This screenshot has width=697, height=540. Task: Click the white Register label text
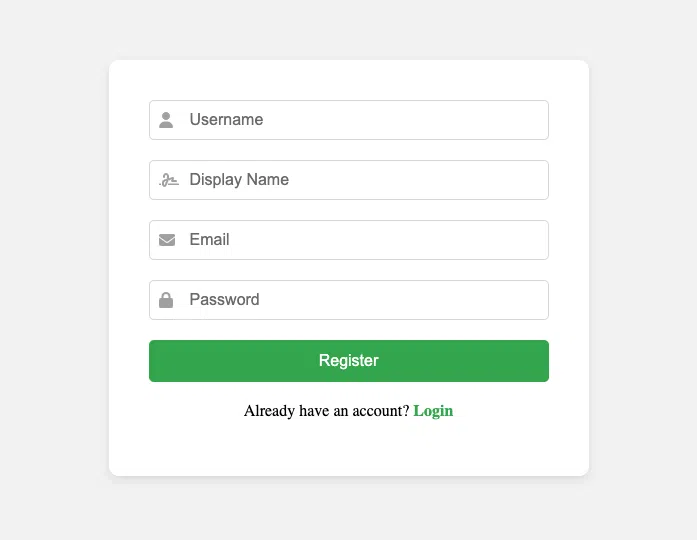point(349,360)
